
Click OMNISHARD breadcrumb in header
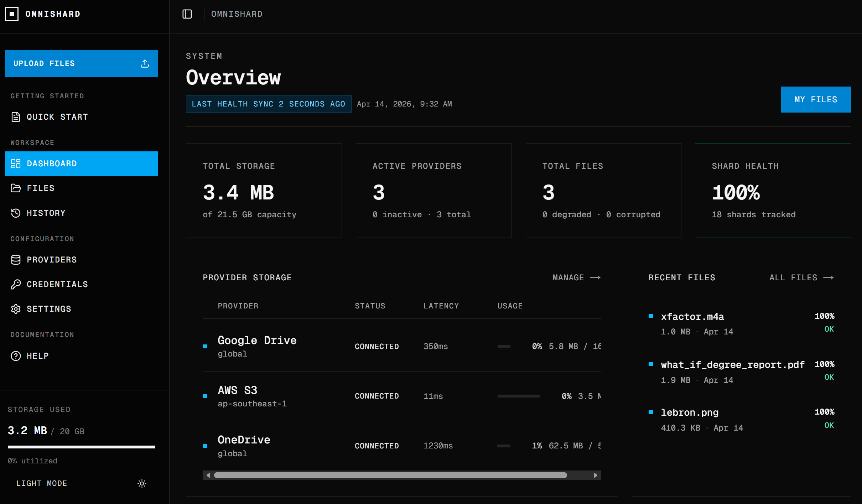[x=237, y=14]
